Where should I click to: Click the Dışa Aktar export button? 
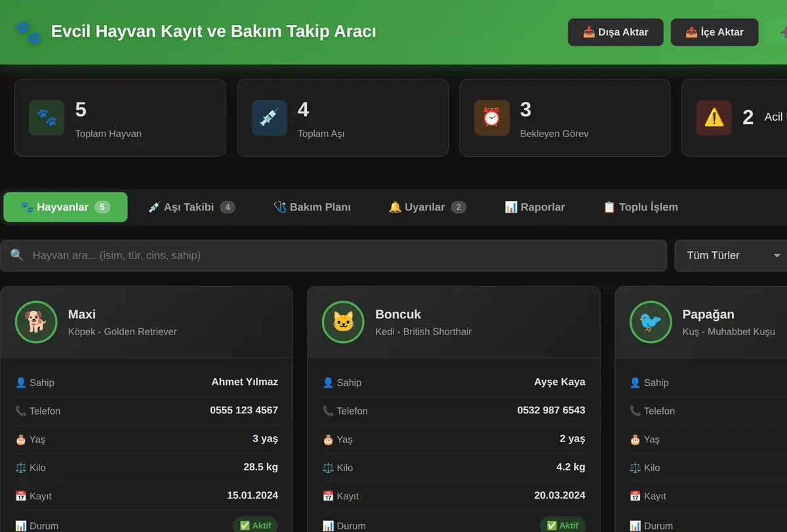[616, 32]
